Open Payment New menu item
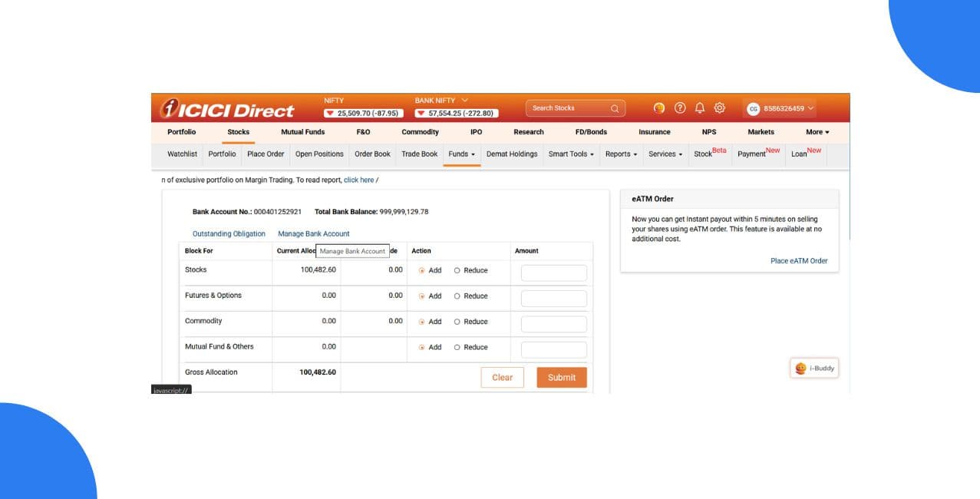Screen dimensions: 980x499 point(758,153)
